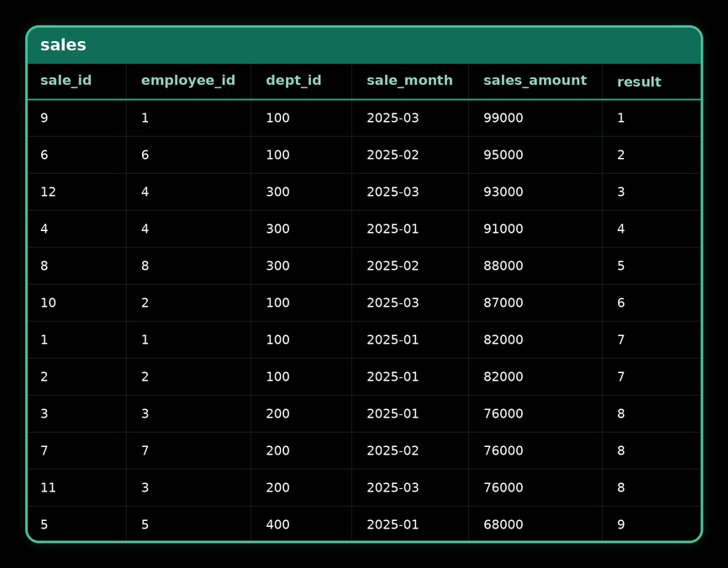The width and height of the screenshot is (728, 568).
Task: Click the sales_amount cell 99000
Action: (504, 118)
